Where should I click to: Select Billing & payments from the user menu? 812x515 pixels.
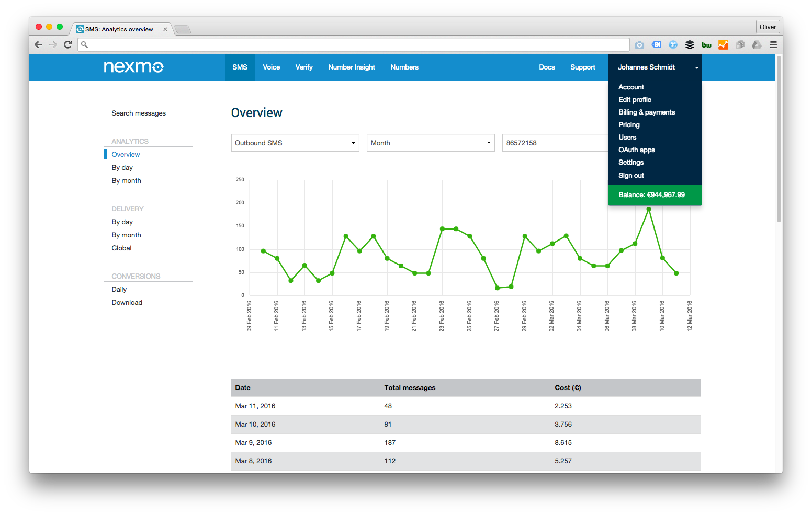point(647,112)
